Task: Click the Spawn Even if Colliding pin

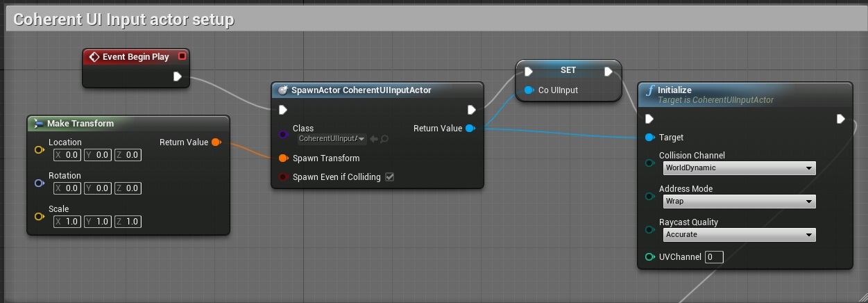Action: pyautogui.click(x=283, y=177)
